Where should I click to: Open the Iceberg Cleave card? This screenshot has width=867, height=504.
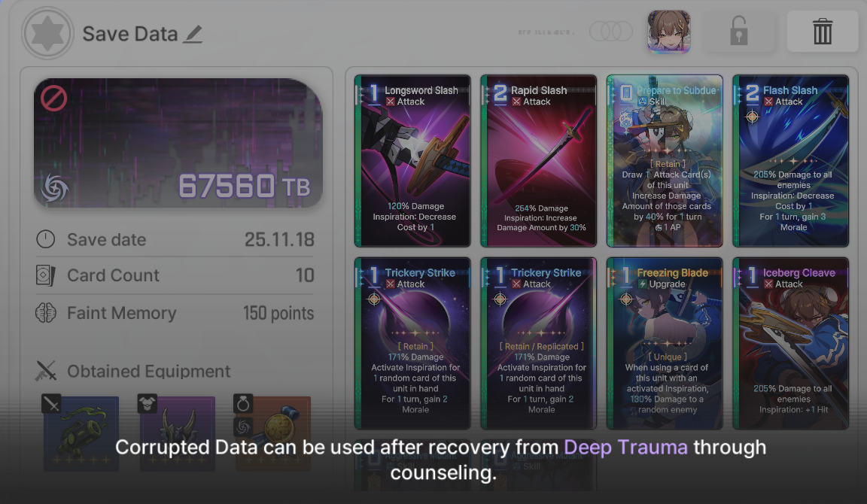791,343
